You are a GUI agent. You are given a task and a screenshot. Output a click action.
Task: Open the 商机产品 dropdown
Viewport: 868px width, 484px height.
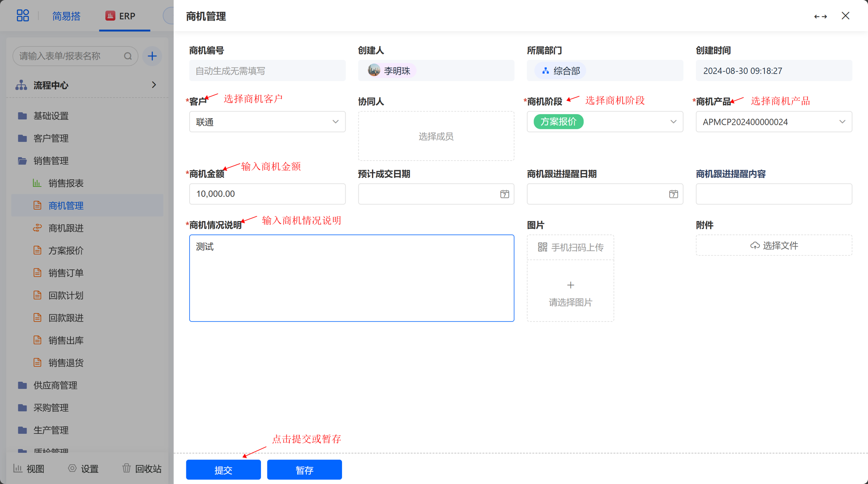(774, 122)
